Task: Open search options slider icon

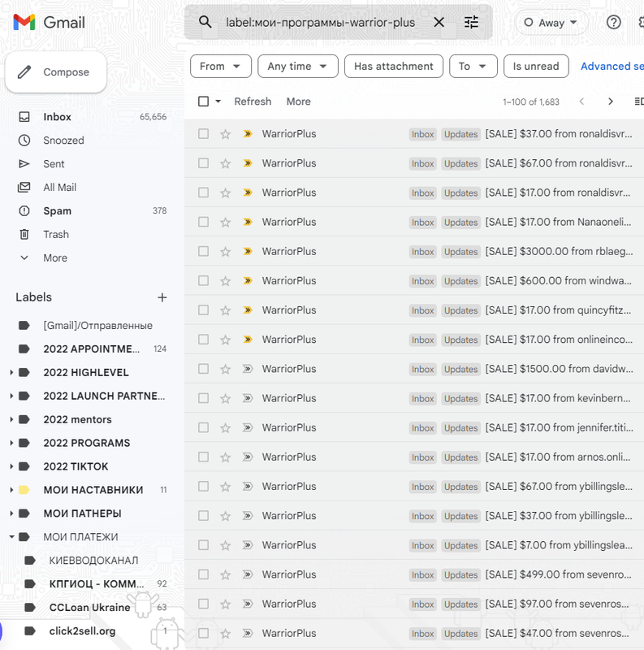Action: coord(471,22)
